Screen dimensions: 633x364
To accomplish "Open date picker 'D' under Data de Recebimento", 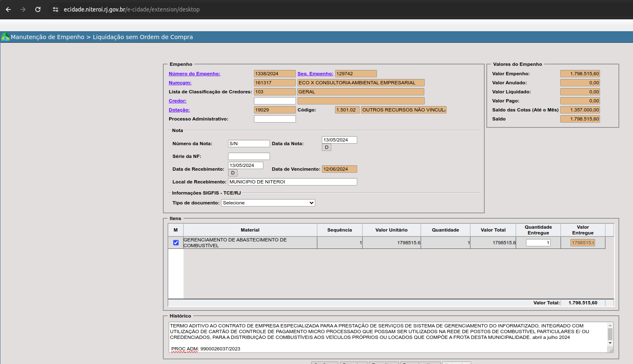I will pyautogui.click(x=233, y=173).
